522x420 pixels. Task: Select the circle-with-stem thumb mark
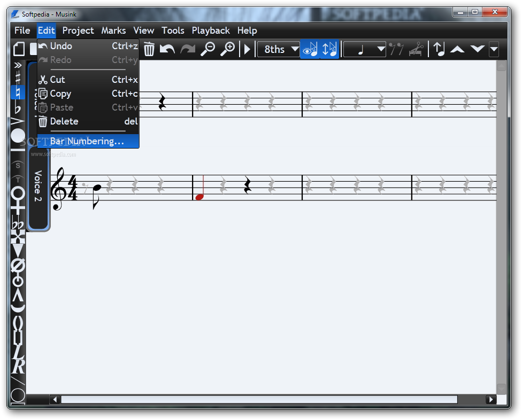pyautogui.click(x=18, y=280)
